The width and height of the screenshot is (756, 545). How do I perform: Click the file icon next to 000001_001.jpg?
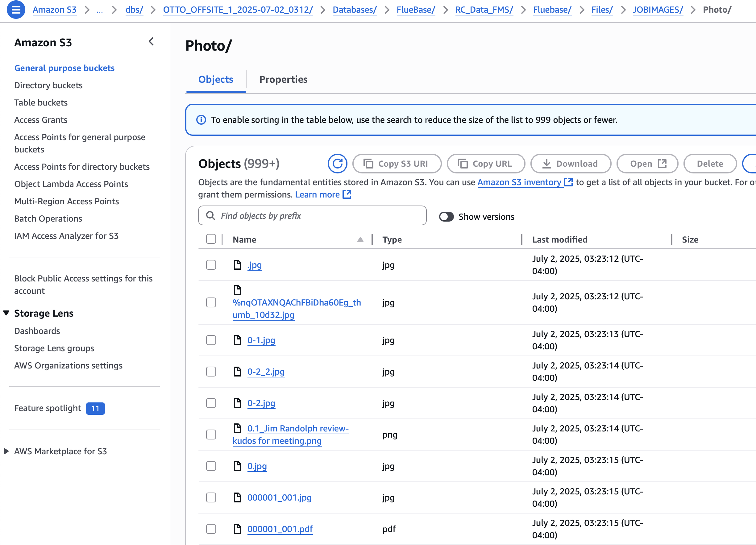pyautogui.click(x=237, y=497)
